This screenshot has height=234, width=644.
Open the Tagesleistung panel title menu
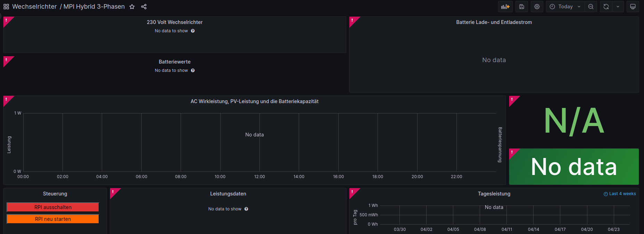494,194
